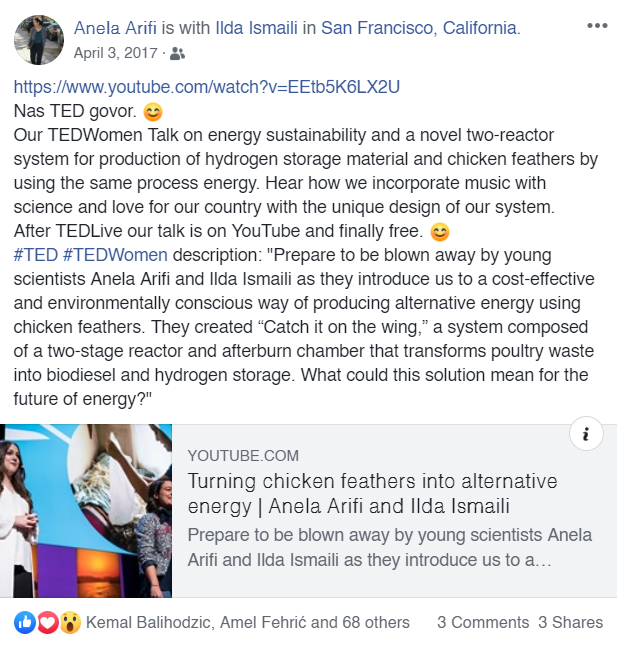Click the friends audience privacy icon
617x647 pixels.
177,54
